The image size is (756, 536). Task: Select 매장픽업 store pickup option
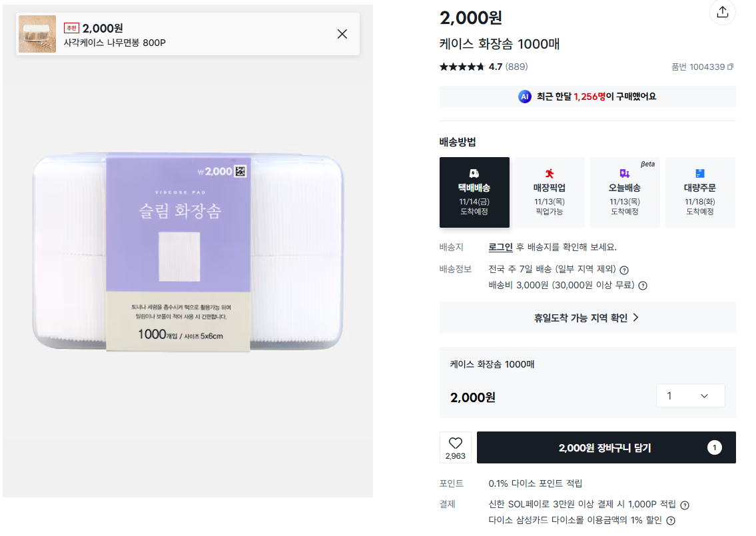(x=550, y=192)
